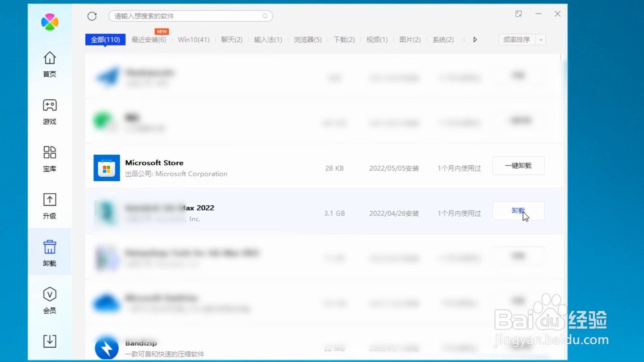Click Microsoft Store name text
Screen dimensions: 644x362
click(x=154, y=162)
